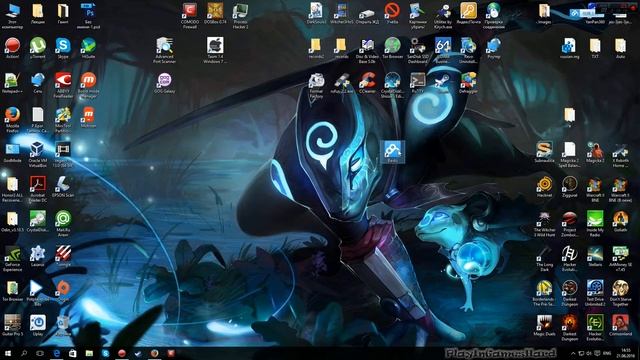Screen dimensions: 640x360
Task: Open The Witcher 3 Wild Hunt shortcut
Action: click(544, 223)
